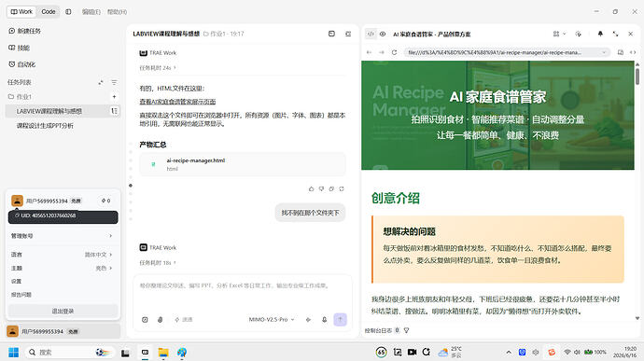Expand the 管理账号 account option
Viewport: 644px width, 361px height.
[x=62, y=236]
